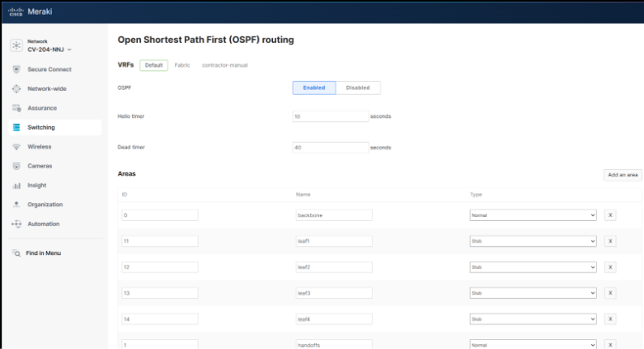Open Secure Connect menu
The height and width of the screenshot is (349, 644).
point(49,69)
